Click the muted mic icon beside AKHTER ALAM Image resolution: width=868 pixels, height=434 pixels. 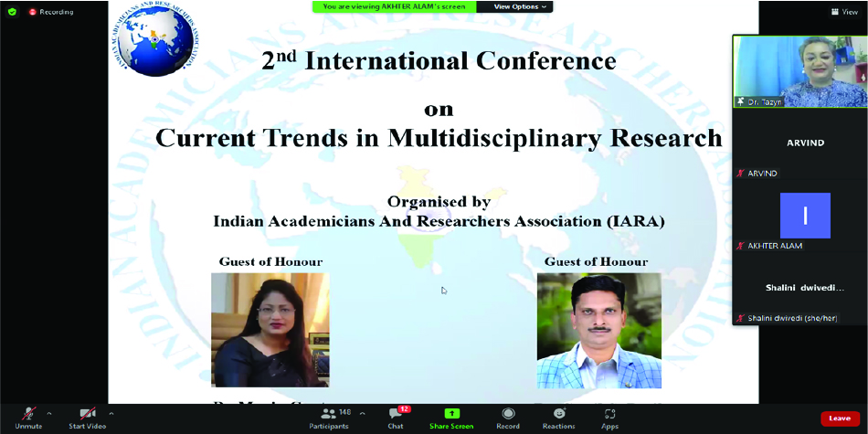pos(740,246)
